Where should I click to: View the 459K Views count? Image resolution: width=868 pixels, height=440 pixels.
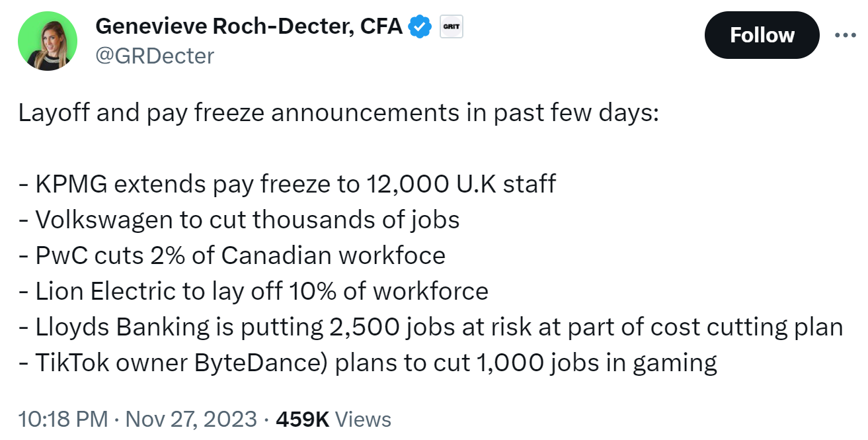[x=333, y=419]
